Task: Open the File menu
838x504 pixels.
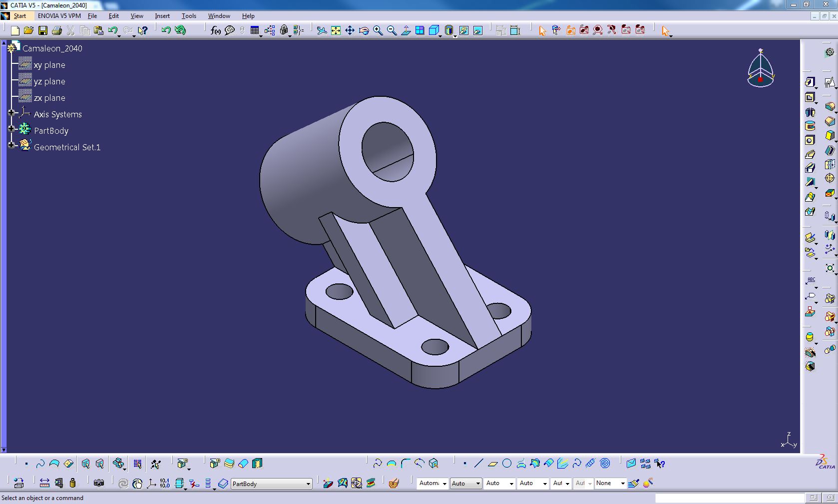Action: pos(92,16)
